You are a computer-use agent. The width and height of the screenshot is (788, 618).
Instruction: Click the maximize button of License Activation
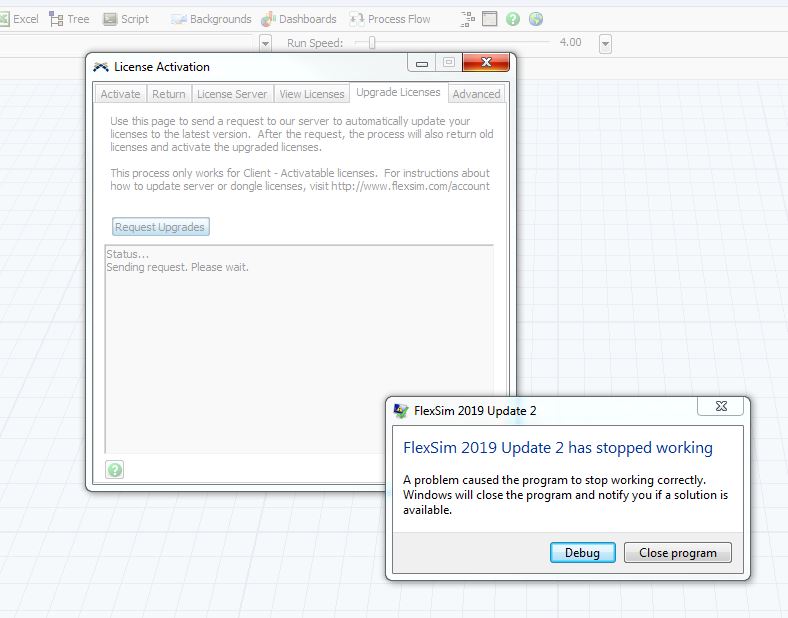[449, 62]
